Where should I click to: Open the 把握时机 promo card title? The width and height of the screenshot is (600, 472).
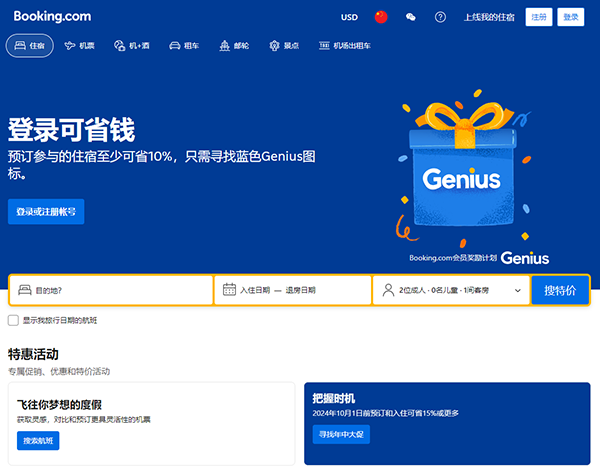pos(334,399)
